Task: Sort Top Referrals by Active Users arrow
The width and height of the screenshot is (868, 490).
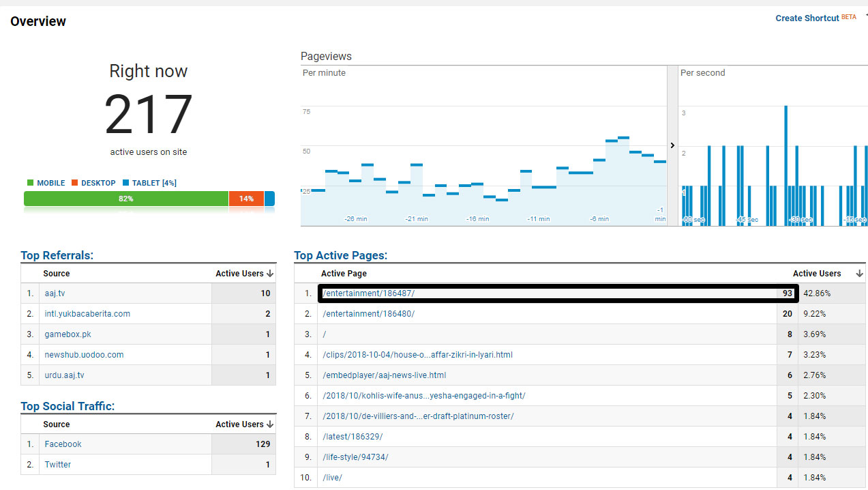Action: click(x=270, y=274)
